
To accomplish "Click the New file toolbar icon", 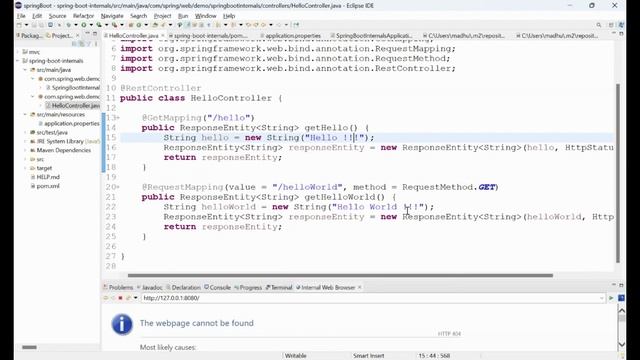I will 19,25.
